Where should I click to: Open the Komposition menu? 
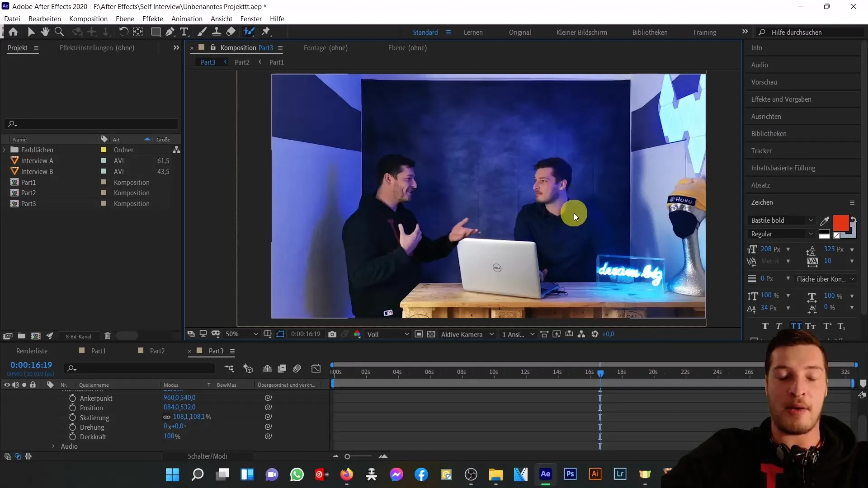coord(88,19)
